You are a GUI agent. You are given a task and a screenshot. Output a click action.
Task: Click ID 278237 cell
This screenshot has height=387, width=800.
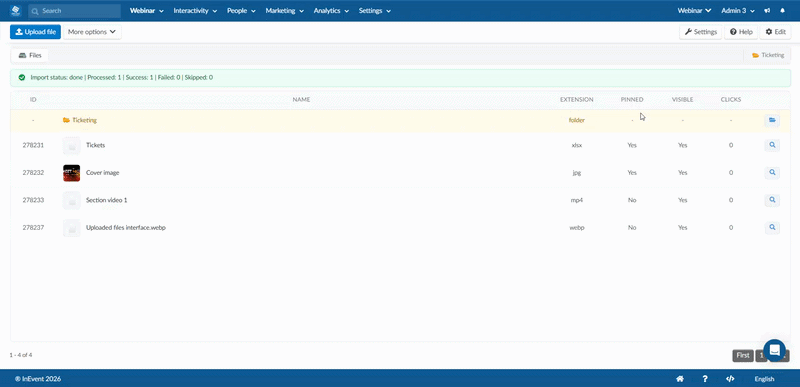33,228
